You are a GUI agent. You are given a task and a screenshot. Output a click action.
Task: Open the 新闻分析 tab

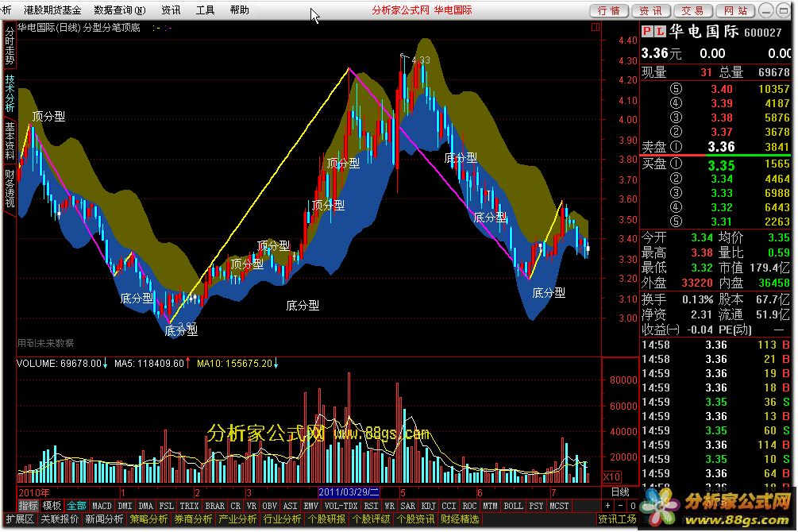pos(104,519)
